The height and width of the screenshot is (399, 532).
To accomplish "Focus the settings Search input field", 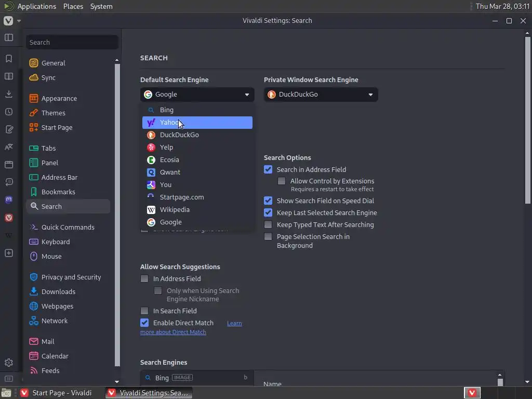I will pos(72,43).
